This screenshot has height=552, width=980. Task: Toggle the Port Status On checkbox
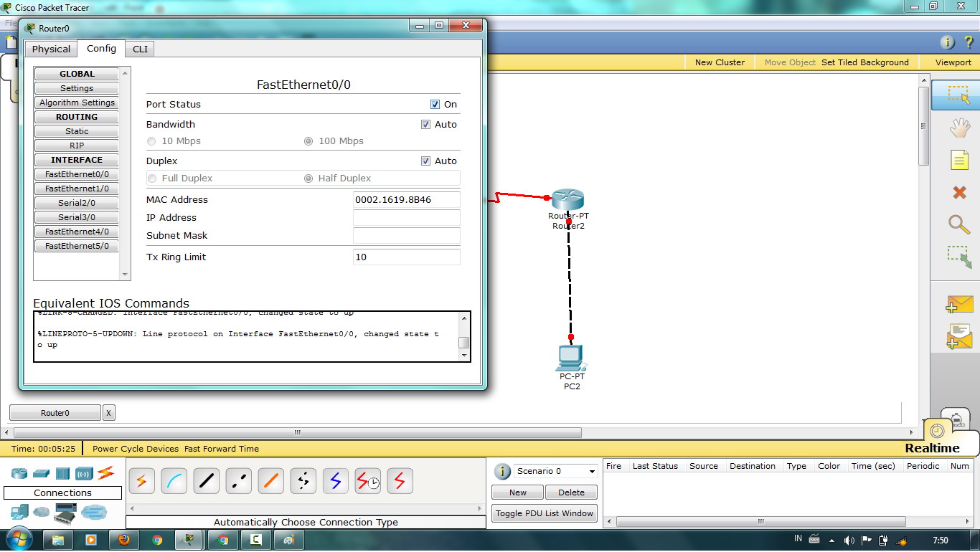click(x=435, y=105)
